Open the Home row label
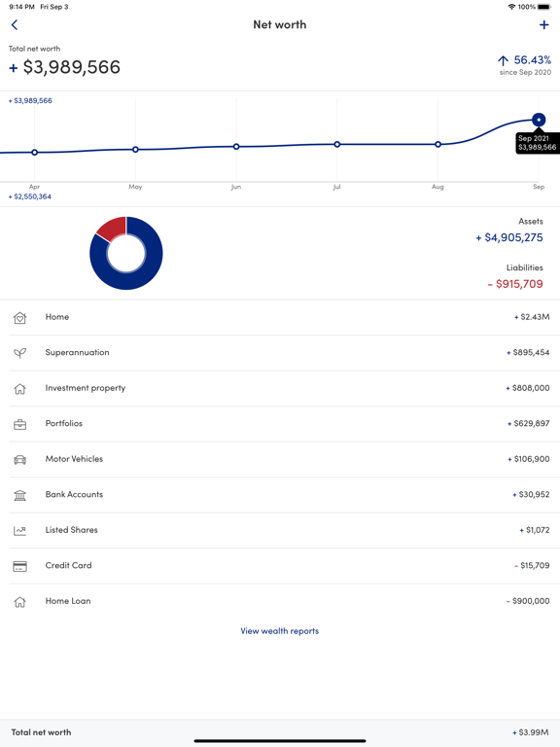 (57, 317)
